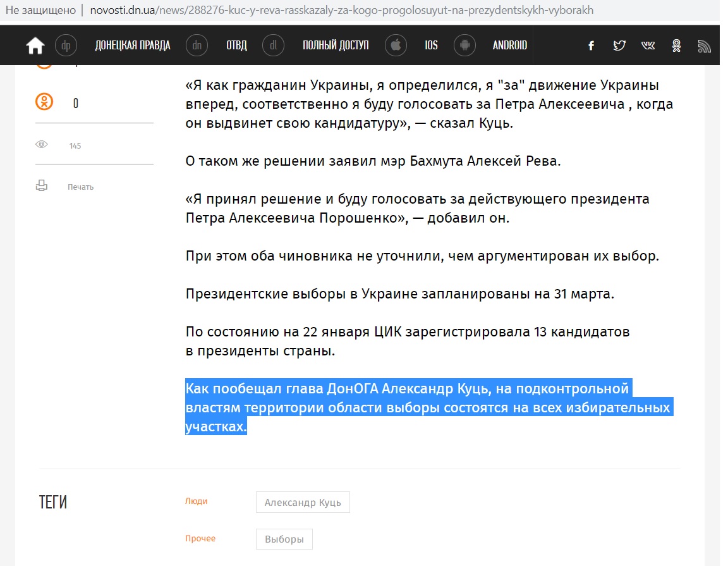Open the ДОНЕЦКАЯ ПРАВДА menu item
Viewport: 728px width, 566px height.
[133, 45]
